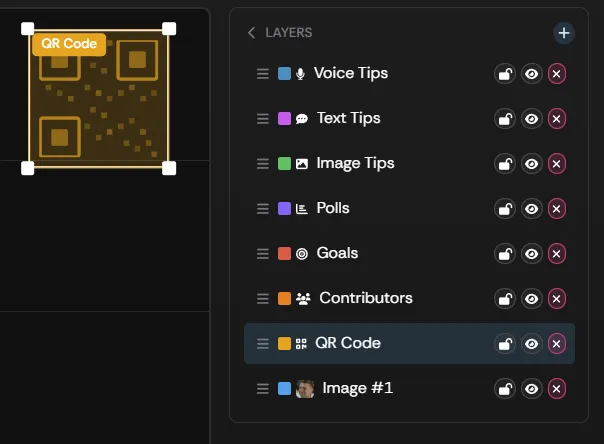Grab the drag handle of Polls layer
Screen dimensions: 604x444
pos(263,209)
